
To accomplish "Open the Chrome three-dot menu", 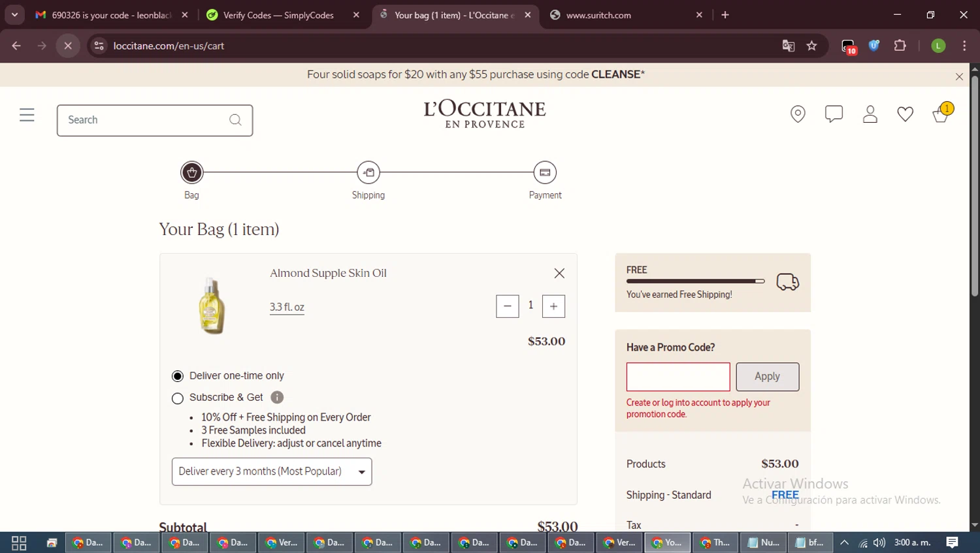I will point(964,46).
